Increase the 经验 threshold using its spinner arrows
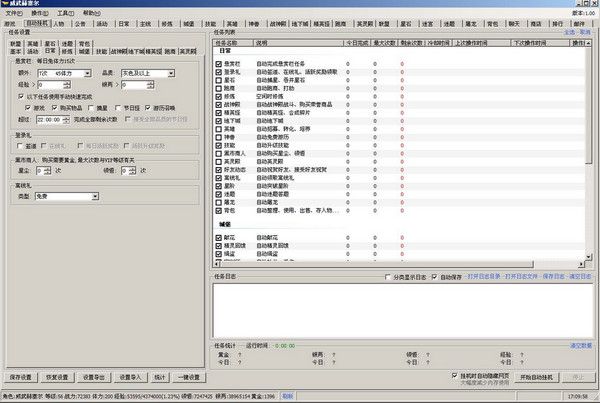Screen dimensions: 600x403 pyautogui.click(x=67, y=83)
